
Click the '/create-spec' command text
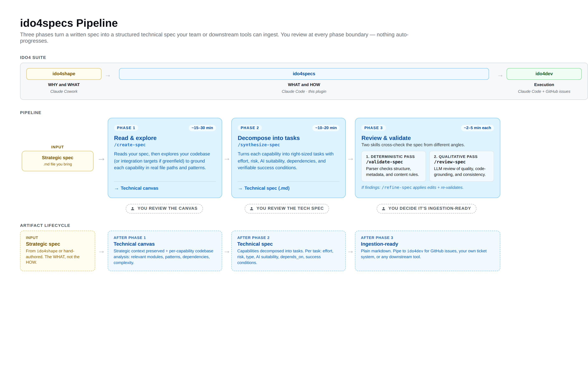tap(130, 145)
